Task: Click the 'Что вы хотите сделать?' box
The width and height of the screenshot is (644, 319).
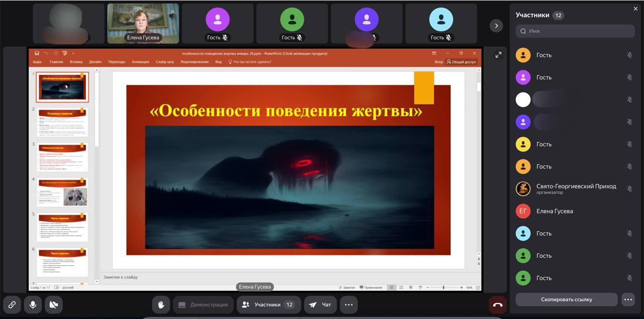Action: (x=250, y=62)
